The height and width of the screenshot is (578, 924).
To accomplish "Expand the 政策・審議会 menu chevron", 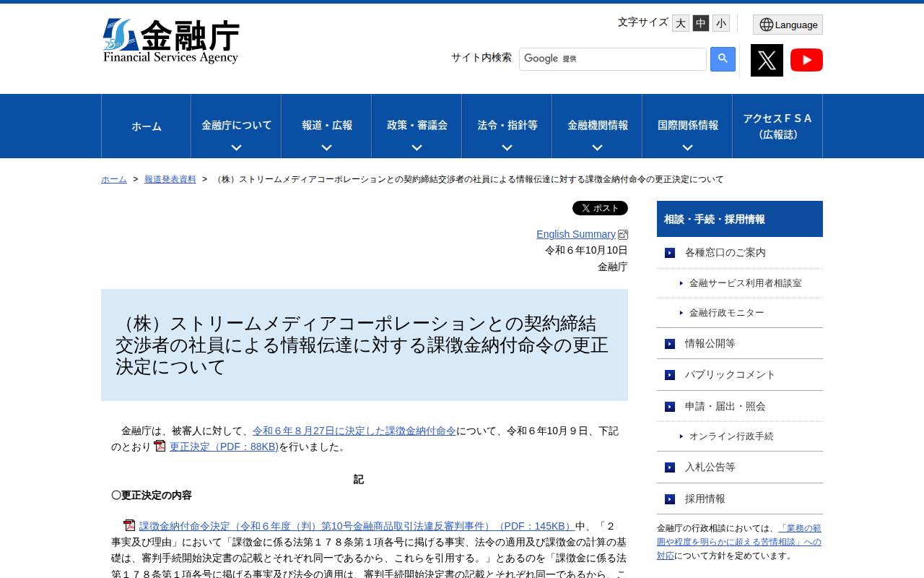I will click(417, 147).
